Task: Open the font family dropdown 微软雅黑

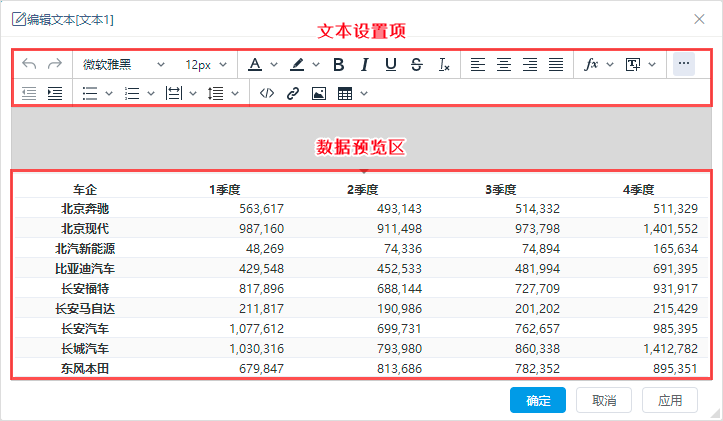Action: coord(124,65)
